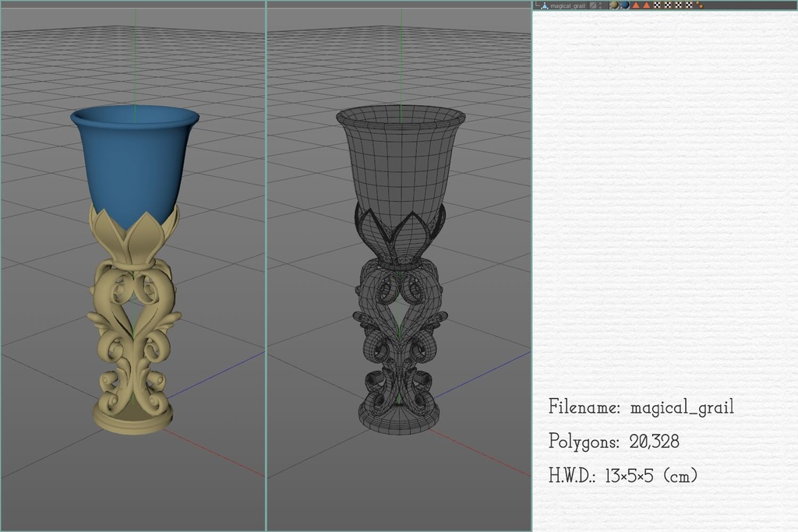
Task: Toggle the magical_grail visibility dots
Action: tap(601, 5)
